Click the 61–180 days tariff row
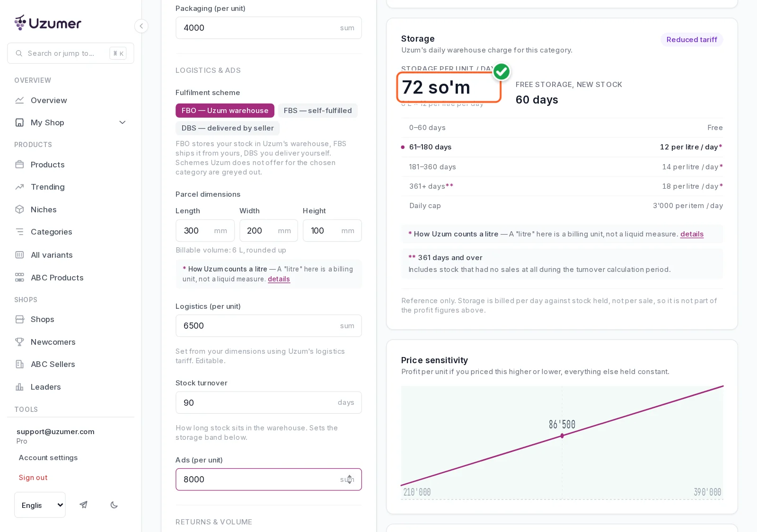Image resolution: width=757 pixels, height=532 pixels. click(562, 147)
